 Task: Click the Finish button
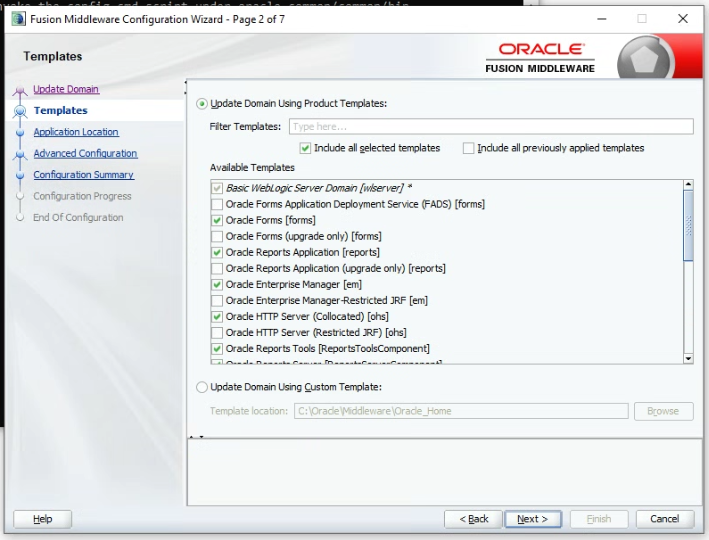tap(599, 519)
